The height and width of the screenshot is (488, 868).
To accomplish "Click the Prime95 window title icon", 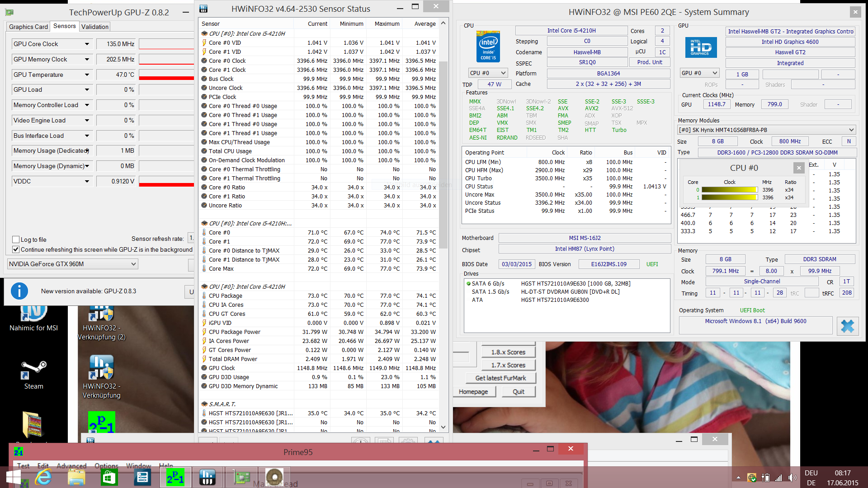I will coord(19,452).
